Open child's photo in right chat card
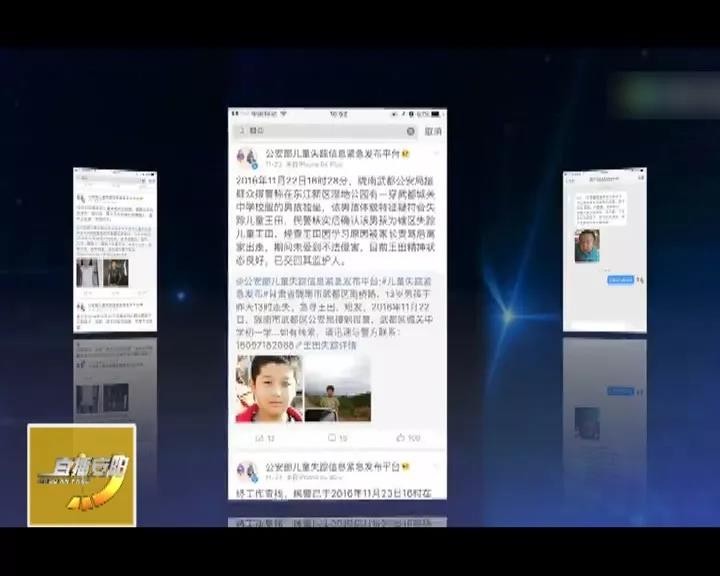 (x=587, y=246)
